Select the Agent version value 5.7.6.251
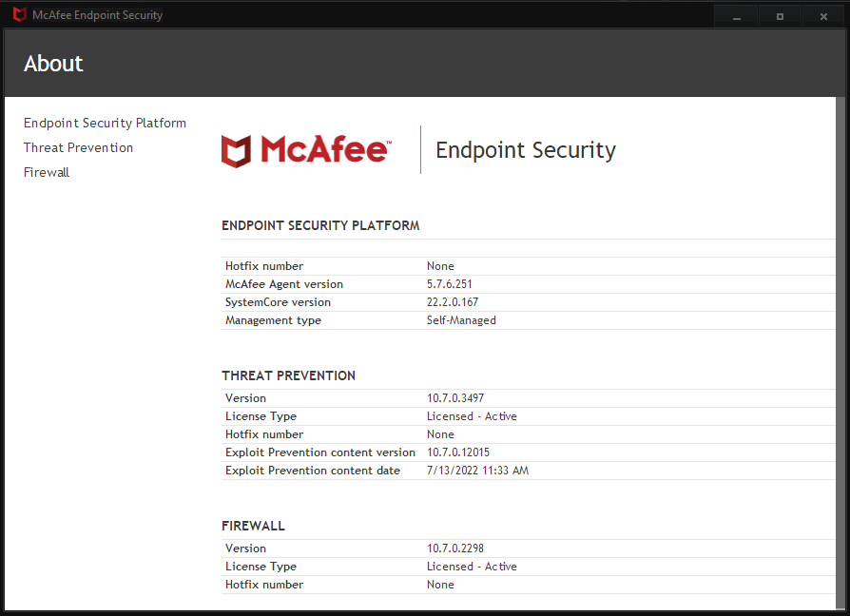The height and width of the screenshot is (616, 850). click(450, 284)
